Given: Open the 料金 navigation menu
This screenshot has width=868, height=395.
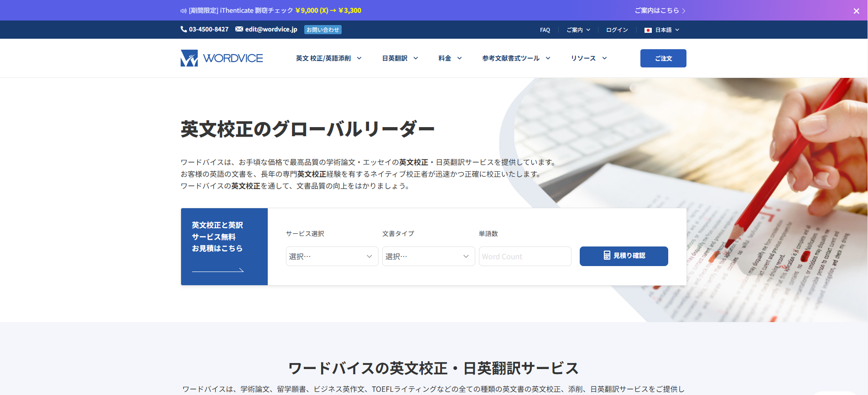Looking at the screenshot, I should click(450, 58).
